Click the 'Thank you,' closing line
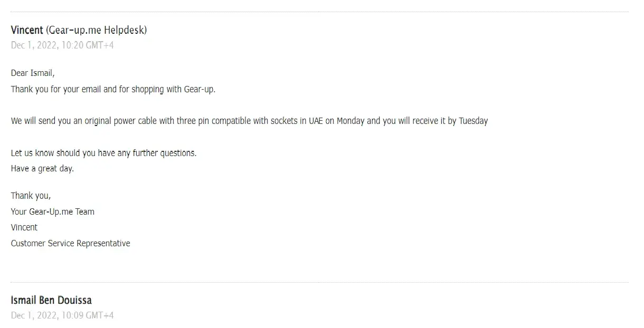 tap(31, 196)
